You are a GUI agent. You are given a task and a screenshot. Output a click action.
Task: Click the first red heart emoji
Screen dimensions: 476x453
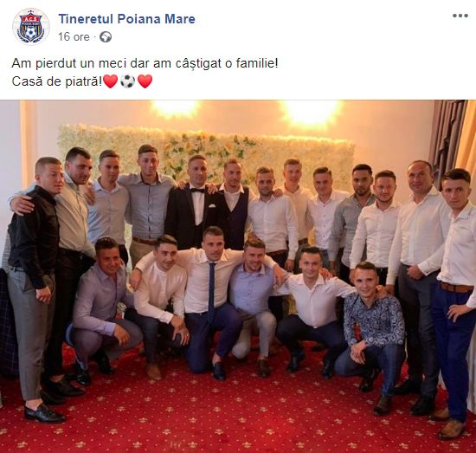[x=110, y=81]
